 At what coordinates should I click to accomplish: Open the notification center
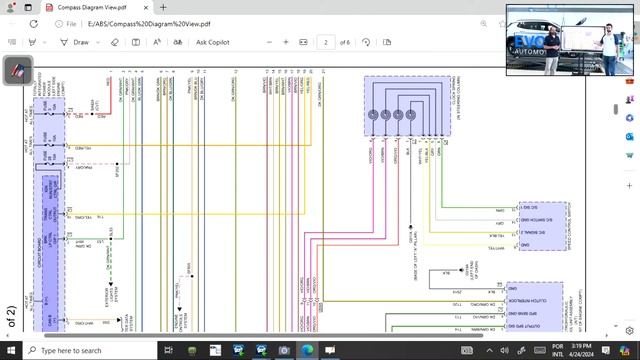(606, 350)
